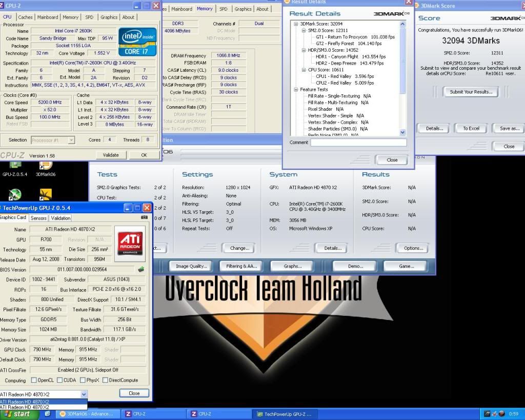Click the scroll-down arrow in Result Details
525x420 pixels.
[x=402, y=132]
